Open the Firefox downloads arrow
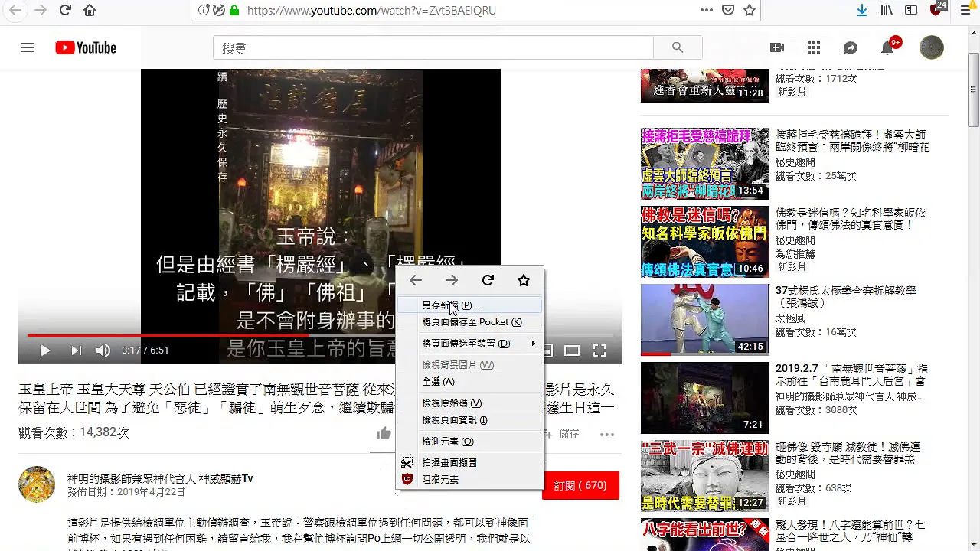980x551 pixels. click(x=861, y=10)
